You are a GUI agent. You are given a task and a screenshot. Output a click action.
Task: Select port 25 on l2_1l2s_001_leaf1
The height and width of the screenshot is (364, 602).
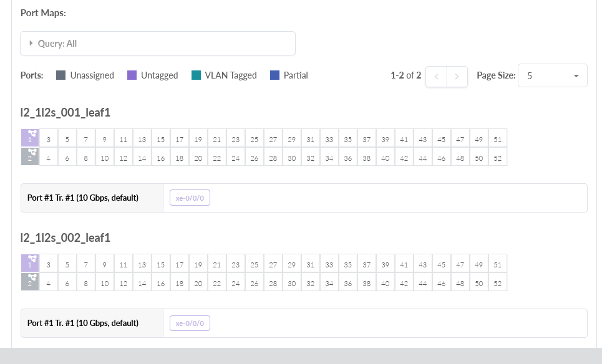click(254, 138)
